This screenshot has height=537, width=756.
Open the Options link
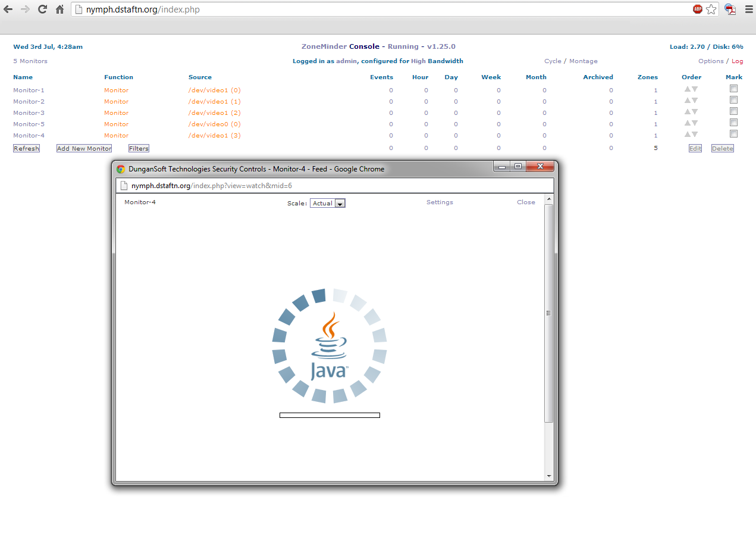click(711, 61)
